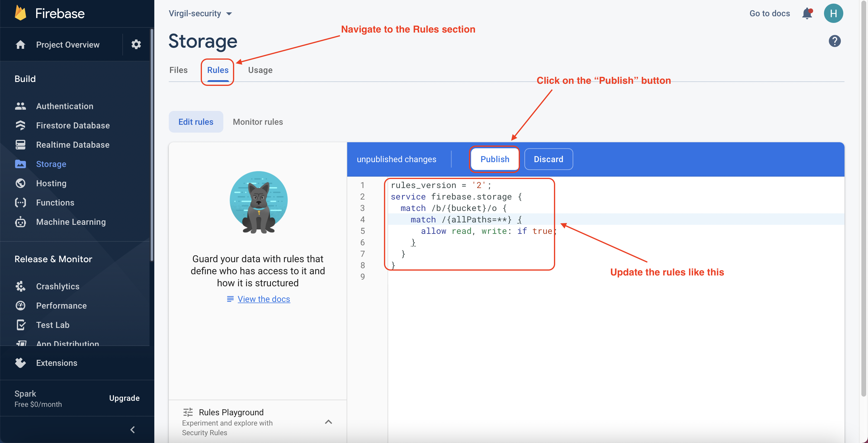The height and width of the screenshot is (443, 868).
Task: Switch to the Files tab
Action: pos(179,70)
